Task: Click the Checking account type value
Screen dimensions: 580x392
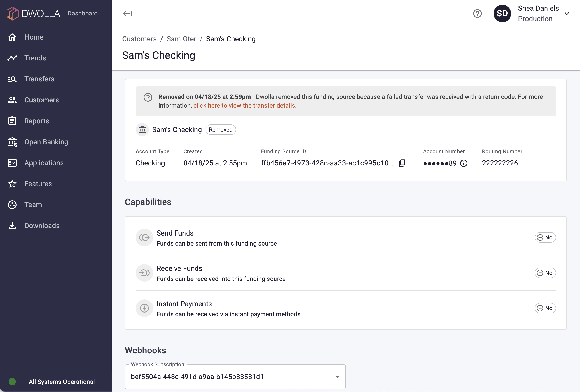Action: (x=150, y=163)
